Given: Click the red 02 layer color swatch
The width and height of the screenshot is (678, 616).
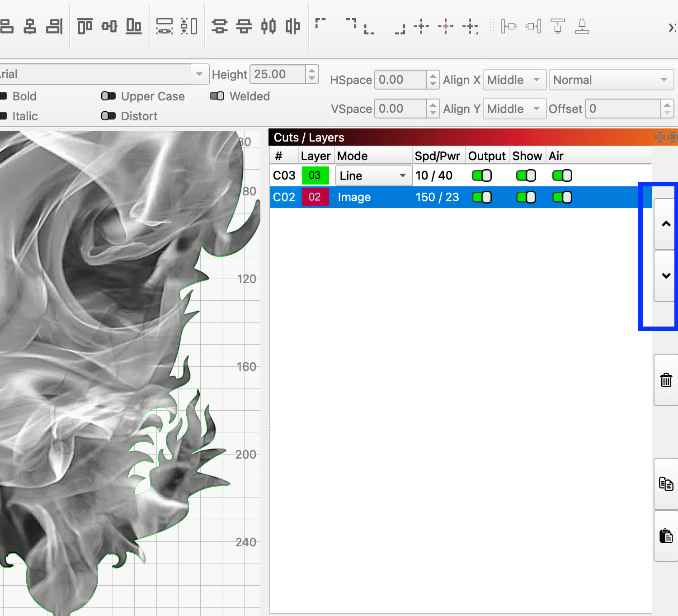Looking at the screenshot, I should click(x=315, y=197).
